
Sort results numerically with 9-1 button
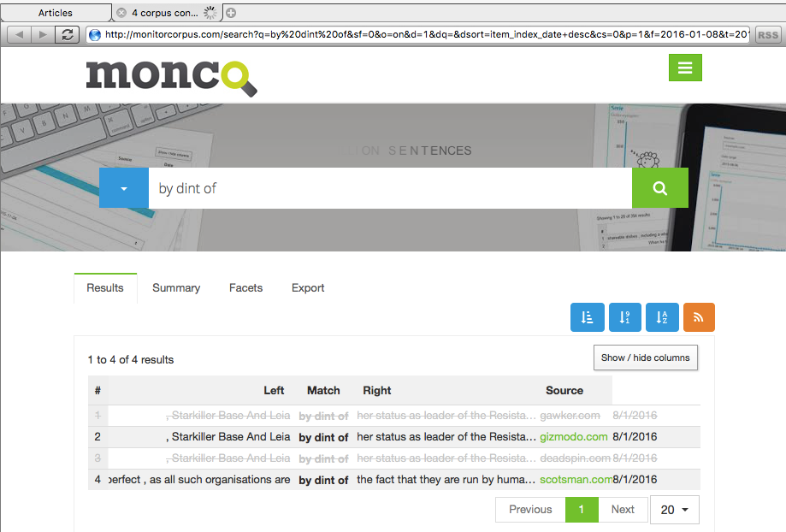(623, 316)
